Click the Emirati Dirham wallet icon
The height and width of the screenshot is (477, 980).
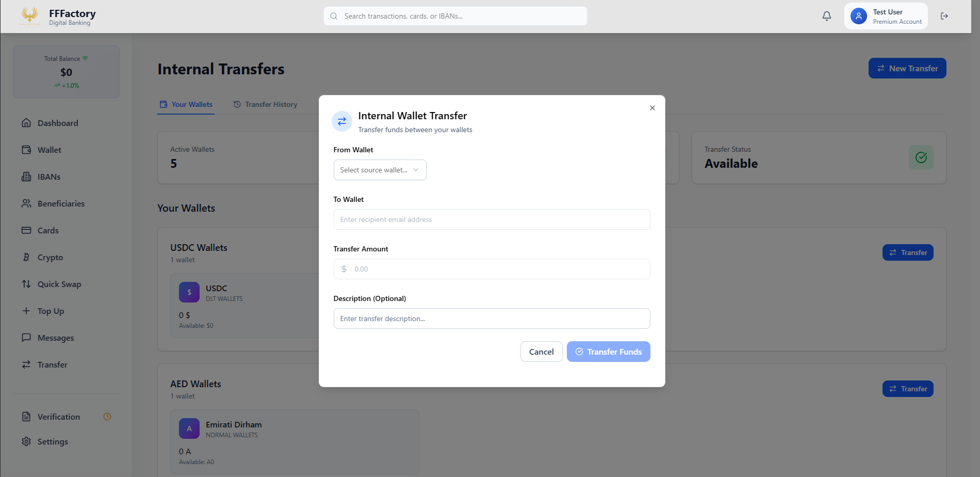click(189, 428)
